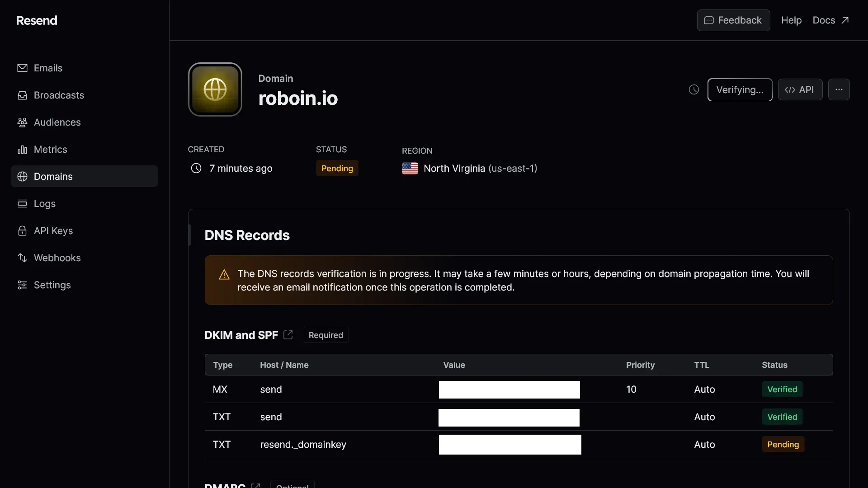Click the Emails sidebar icon

(22, 67)
